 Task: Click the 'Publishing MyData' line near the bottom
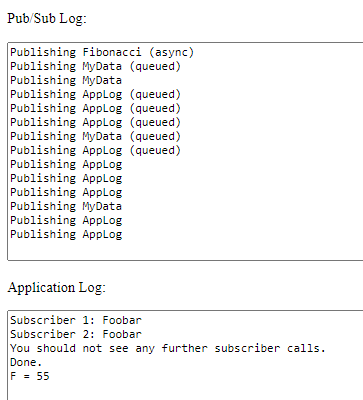coord(66,206)
